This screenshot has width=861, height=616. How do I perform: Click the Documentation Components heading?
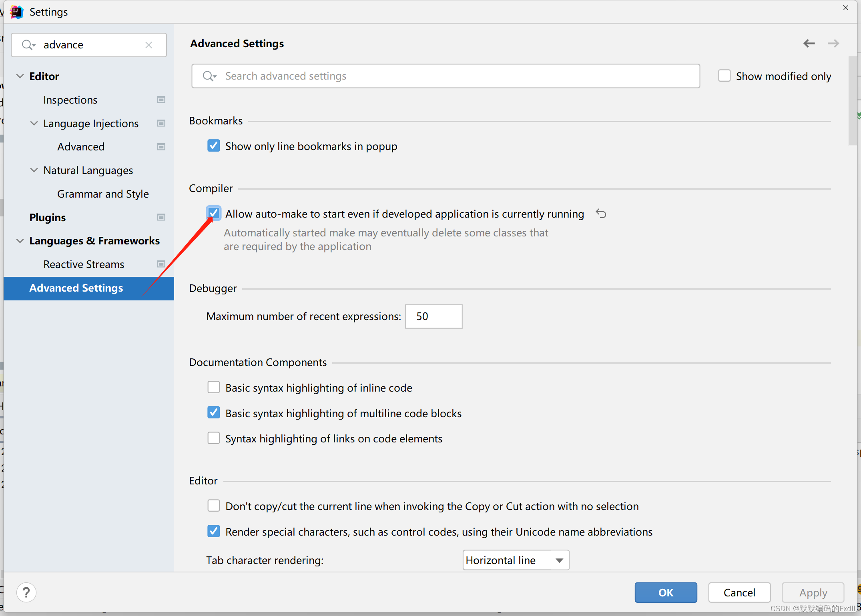258,362
